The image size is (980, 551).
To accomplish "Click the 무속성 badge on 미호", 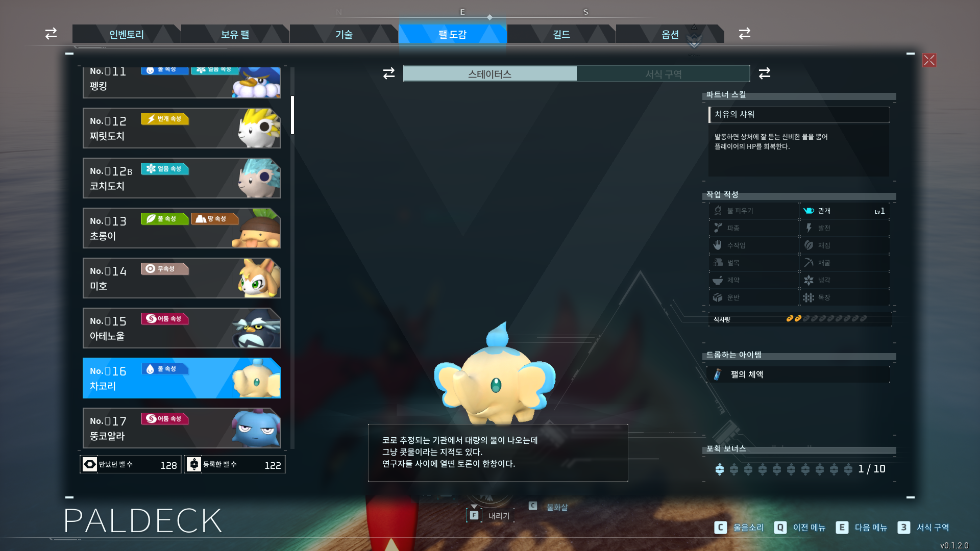I will pos(165,269).
